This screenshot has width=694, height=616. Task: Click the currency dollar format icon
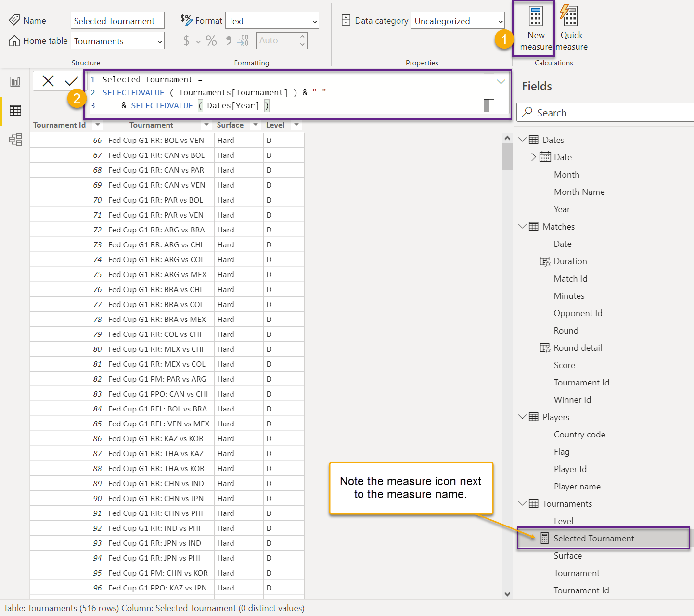pyautogui.click(x=186, y=40)
